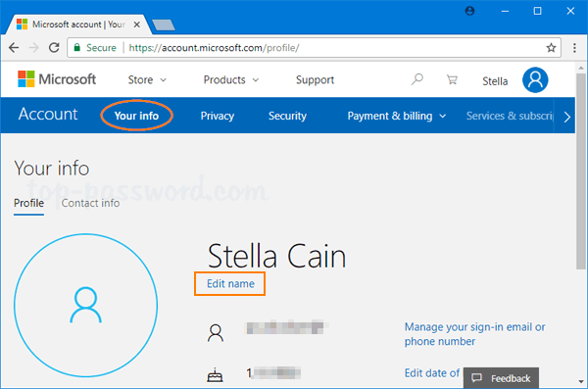Open the Privacy section in Account bar
This screenshot has height=389, width=588.
(218, 116)
